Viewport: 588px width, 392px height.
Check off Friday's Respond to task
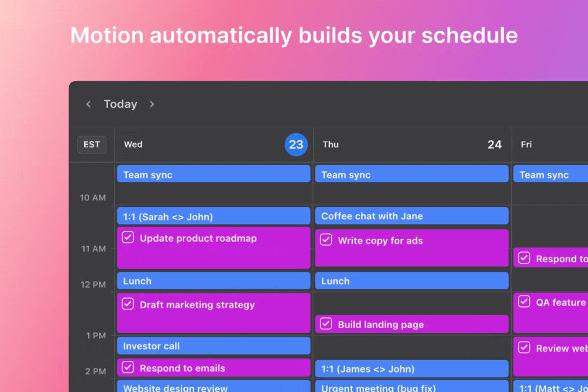click(524, 257)
